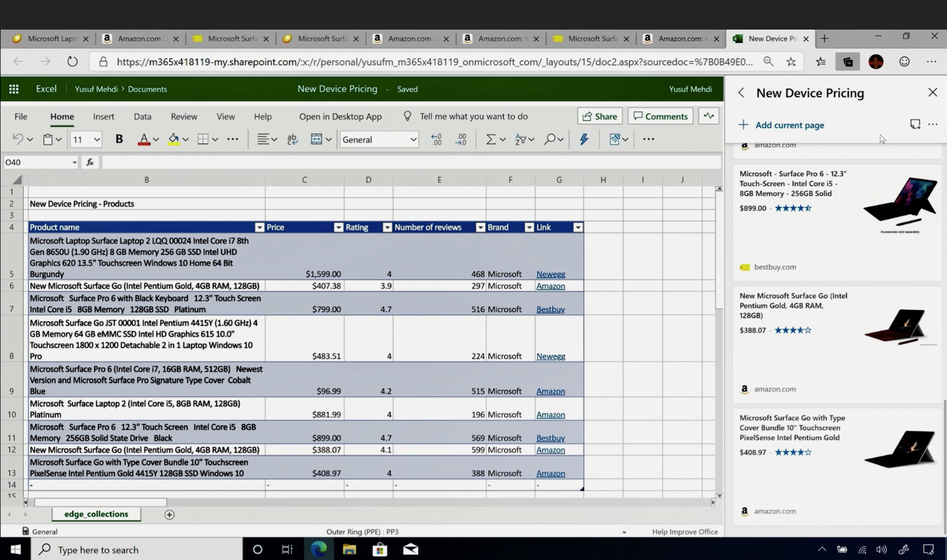Open the browser Collections toolbar button

coord(848,62)
